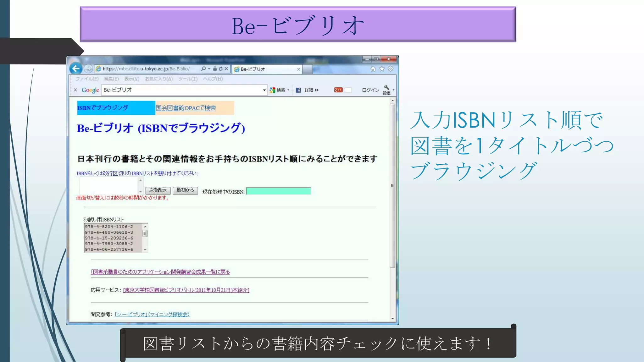
Task: Maximize the browser window
Action: (x=376, y=59)
